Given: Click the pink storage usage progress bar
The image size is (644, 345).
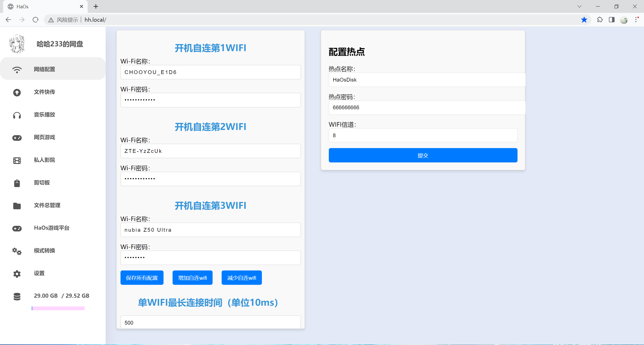Looking at the screenshot, I should click(58, 308).
